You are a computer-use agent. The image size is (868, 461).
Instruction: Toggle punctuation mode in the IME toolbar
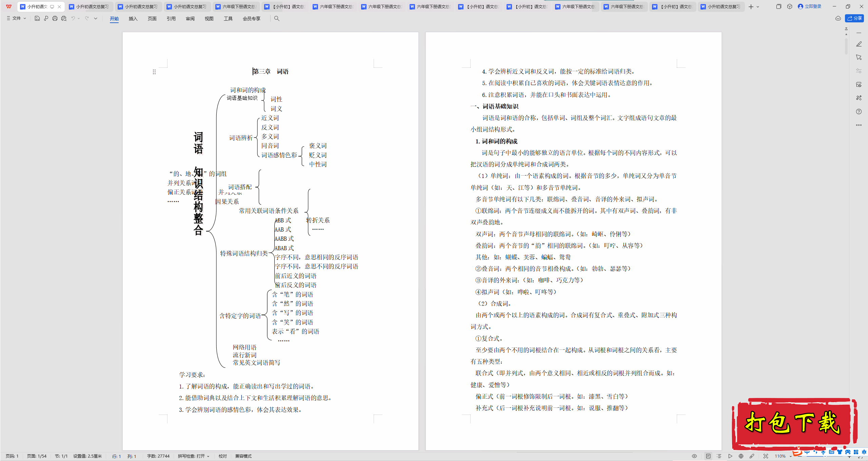pos(815,452)
